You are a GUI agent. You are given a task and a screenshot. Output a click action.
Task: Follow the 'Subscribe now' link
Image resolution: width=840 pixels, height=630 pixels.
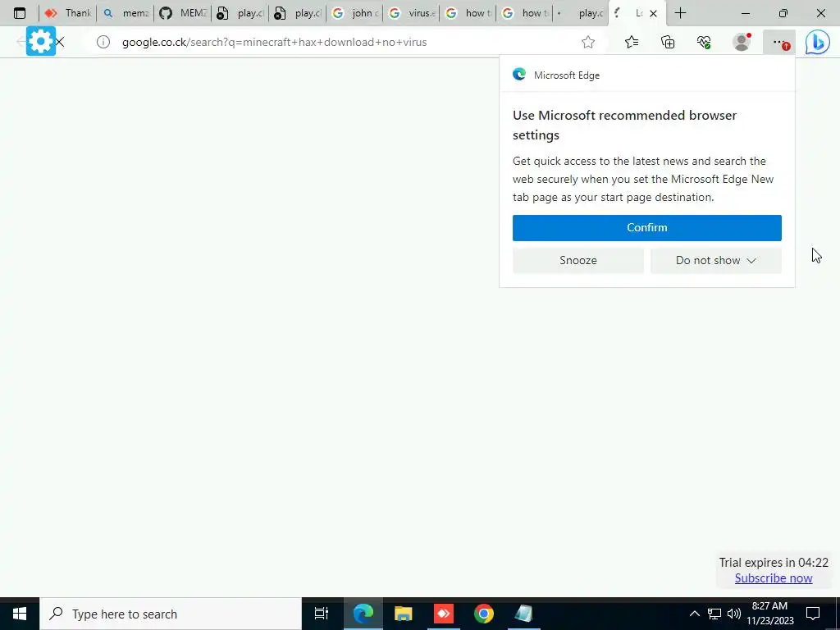pyautogui.click(x=774, y=578)
